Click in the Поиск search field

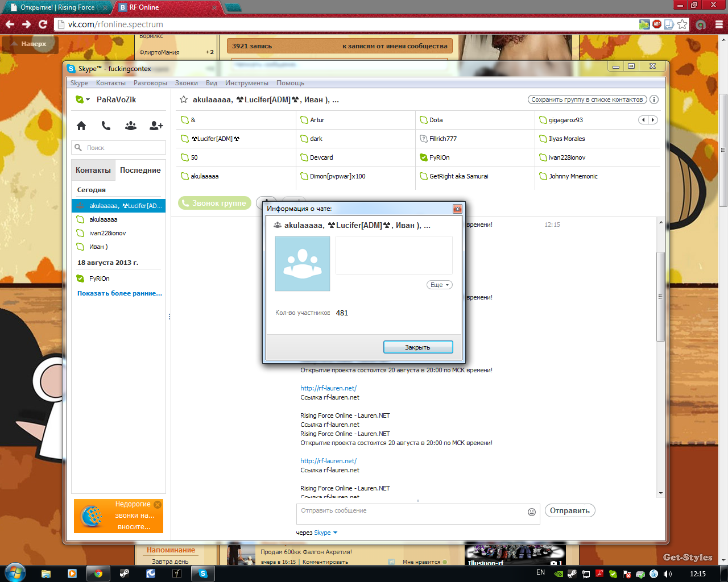(119, 148)
